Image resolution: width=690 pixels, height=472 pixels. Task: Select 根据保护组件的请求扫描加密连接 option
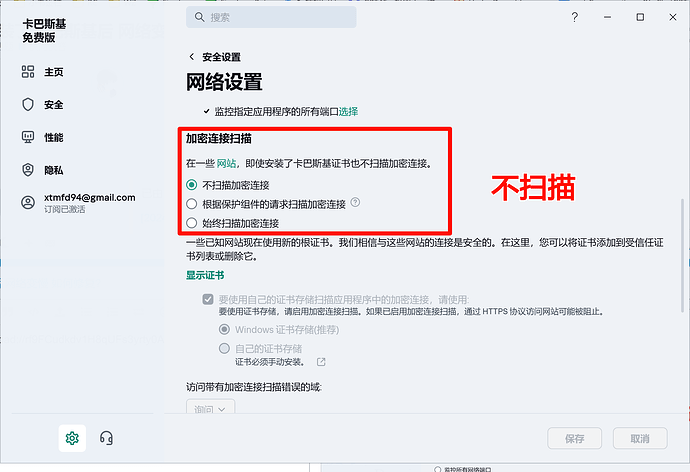click(x=191, y=204)
